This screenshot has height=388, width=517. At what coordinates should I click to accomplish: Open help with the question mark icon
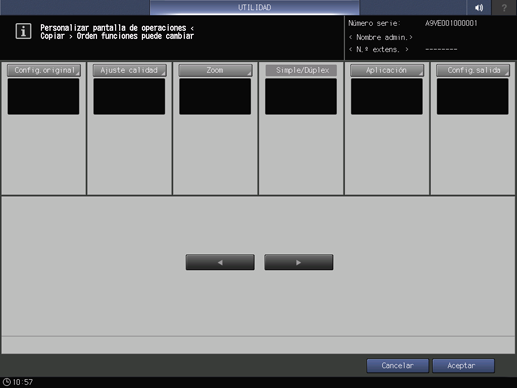(x=504, y=7)
